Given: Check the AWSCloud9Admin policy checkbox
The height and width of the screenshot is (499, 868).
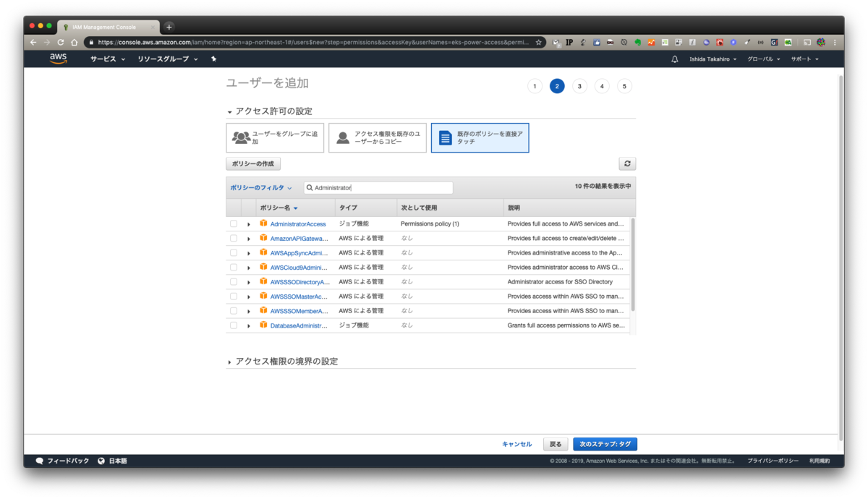Looking at the screenshot, I should pyautogui.click(x=234, y=268).
